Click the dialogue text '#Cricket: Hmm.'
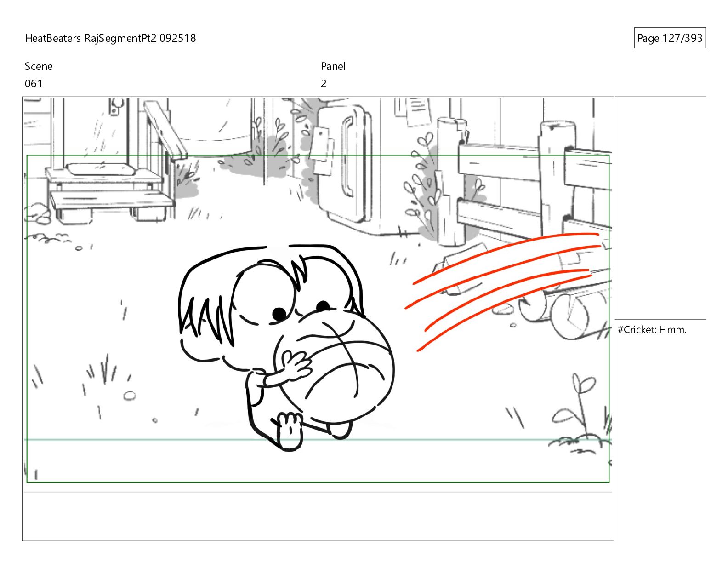 652,329
